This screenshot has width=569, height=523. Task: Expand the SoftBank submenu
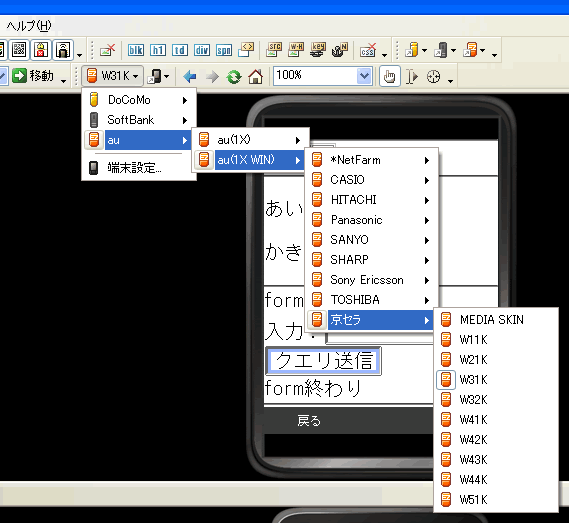click(x=139, y=120)
